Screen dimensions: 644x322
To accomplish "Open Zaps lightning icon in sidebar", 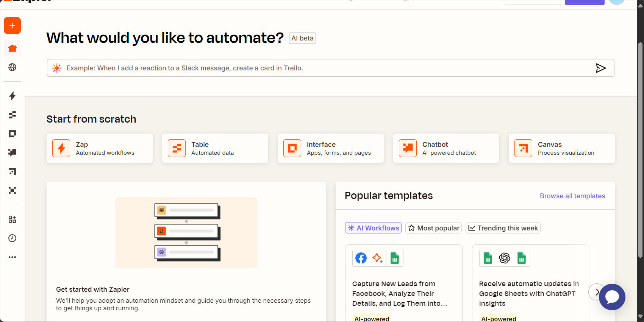I will 12,96.
